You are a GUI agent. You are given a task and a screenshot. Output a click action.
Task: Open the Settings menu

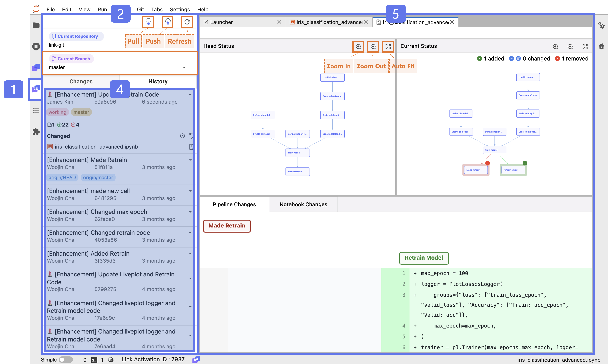tap(180, 9)
